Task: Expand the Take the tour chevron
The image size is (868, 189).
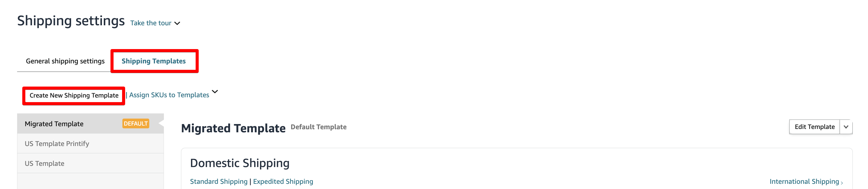Action: 177,23
